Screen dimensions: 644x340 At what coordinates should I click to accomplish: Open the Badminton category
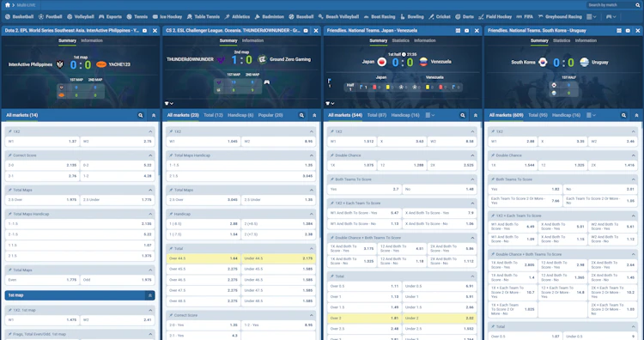point(269,17)
